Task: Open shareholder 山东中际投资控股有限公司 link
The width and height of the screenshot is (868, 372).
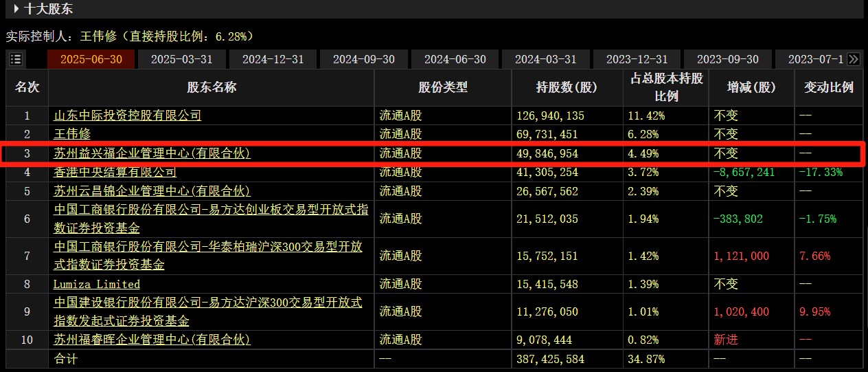Action: [x=128, y=116]
